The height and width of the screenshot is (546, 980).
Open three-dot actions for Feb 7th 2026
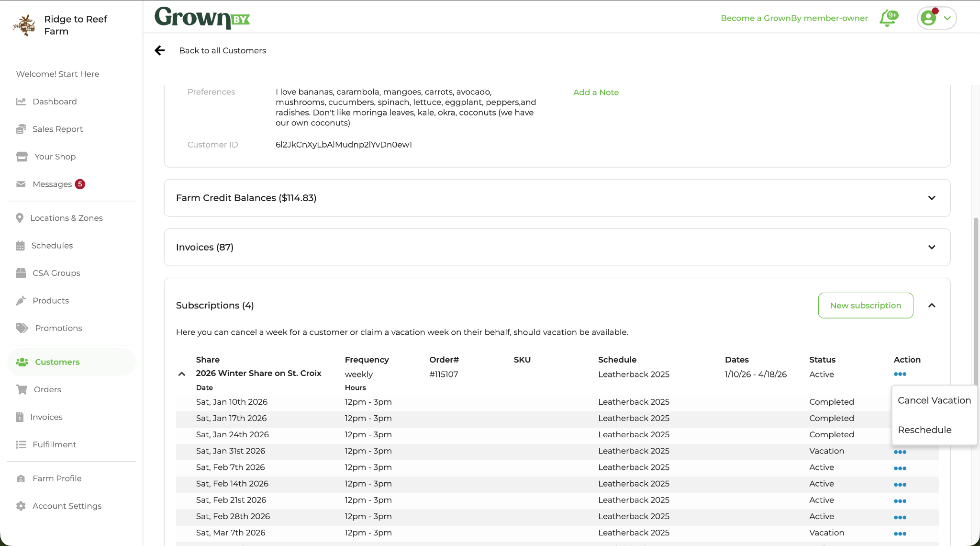pyautogui.click(x=900, y=468)
